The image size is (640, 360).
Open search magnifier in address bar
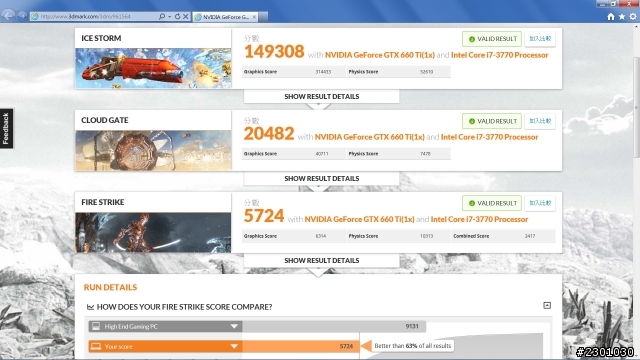(162, 16)
